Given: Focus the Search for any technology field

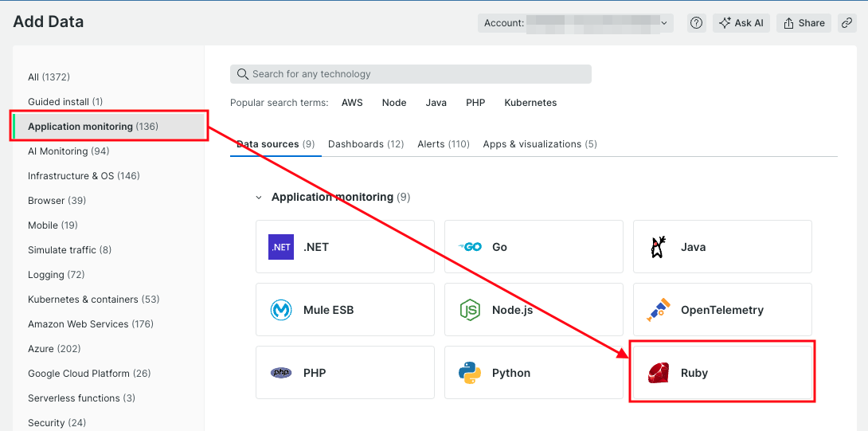Looking at the screenshot, I should tap(411, 74).
